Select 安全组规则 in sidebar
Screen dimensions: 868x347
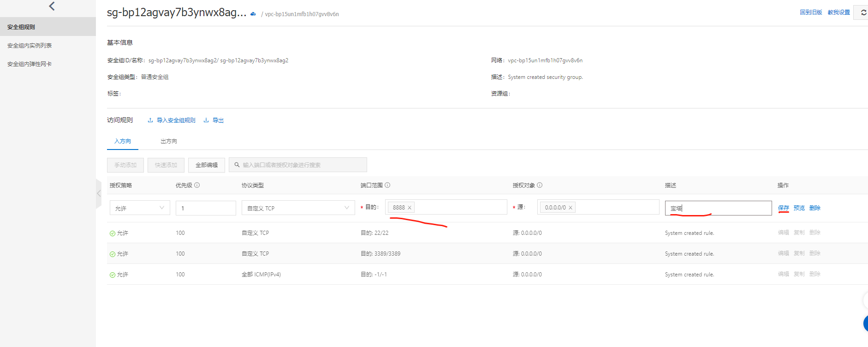coord(48,27)
